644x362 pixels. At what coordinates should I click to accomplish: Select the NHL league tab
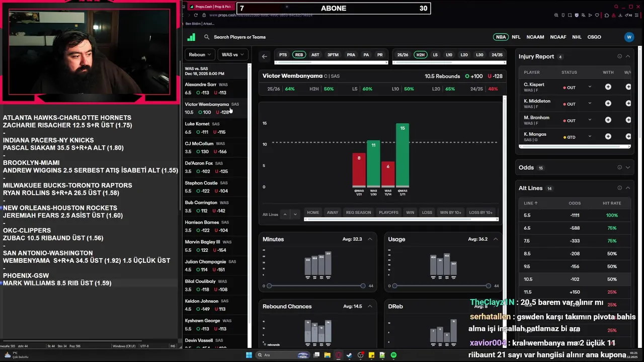(x=577, y=37)
